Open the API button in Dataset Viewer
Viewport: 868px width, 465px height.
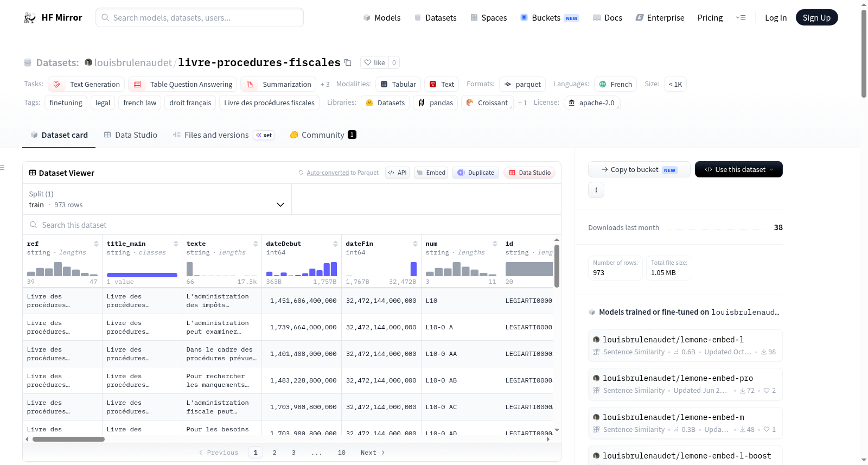tap(397, 173)
